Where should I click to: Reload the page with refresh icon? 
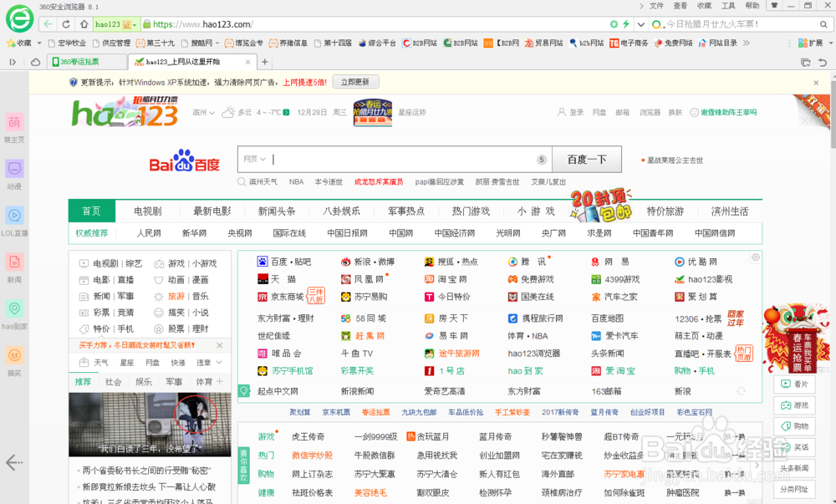(66, 24)
